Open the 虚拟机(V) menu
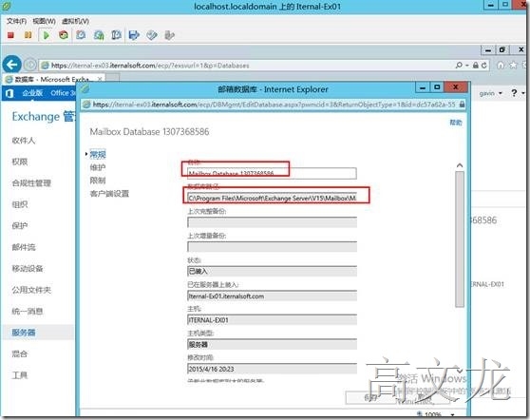Image resolution: width=530 pixels, height=420 pixels. pyautogui.click(x=75, y=21)
